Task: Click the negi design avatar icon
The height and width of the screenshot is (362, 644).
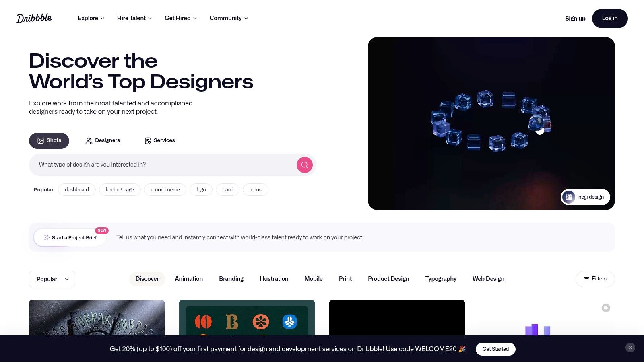Action: (569, 197)
